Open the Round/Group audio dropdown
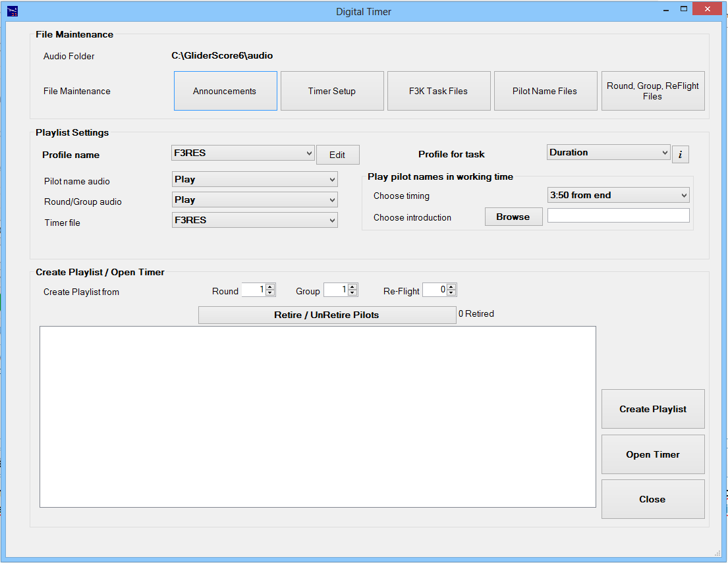The width and height of the screenshot is (728, 563). pos(254,200)
